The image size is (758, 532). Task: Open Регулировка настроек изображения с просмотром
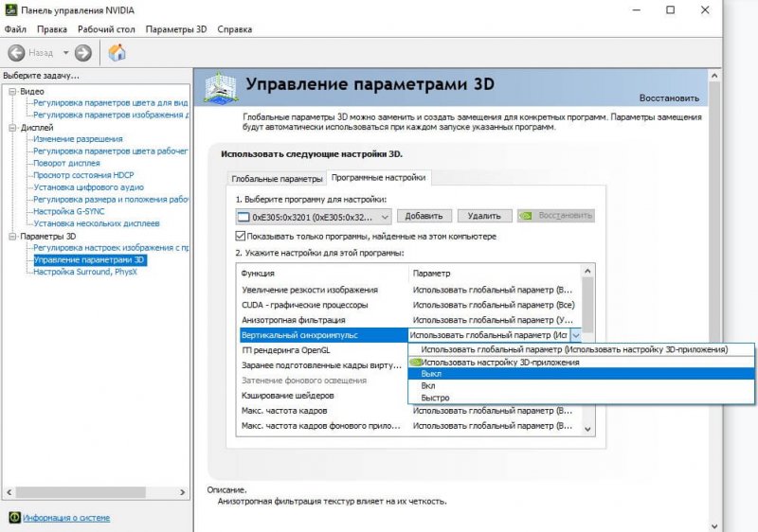click(110, 248)
